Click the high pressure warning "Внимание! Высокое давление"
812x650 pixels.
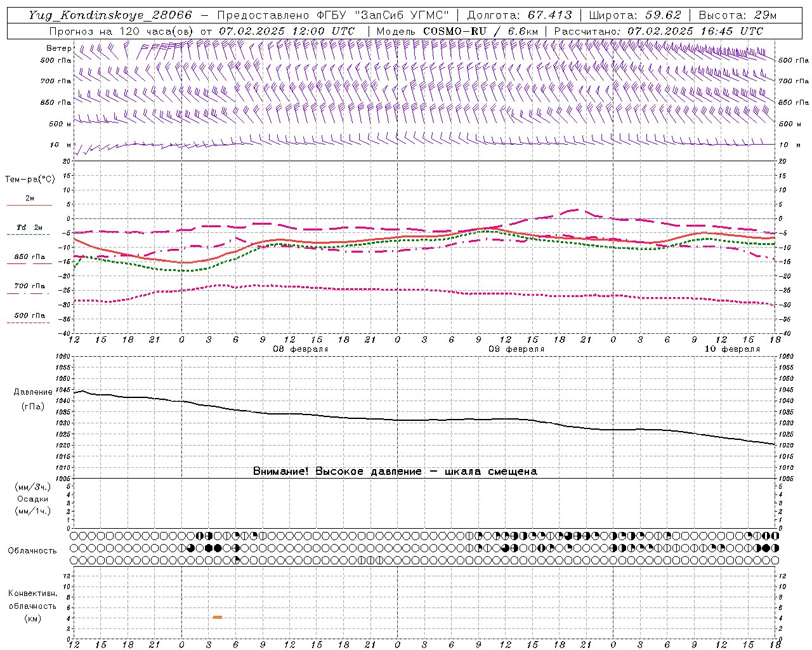coord(337,472)
